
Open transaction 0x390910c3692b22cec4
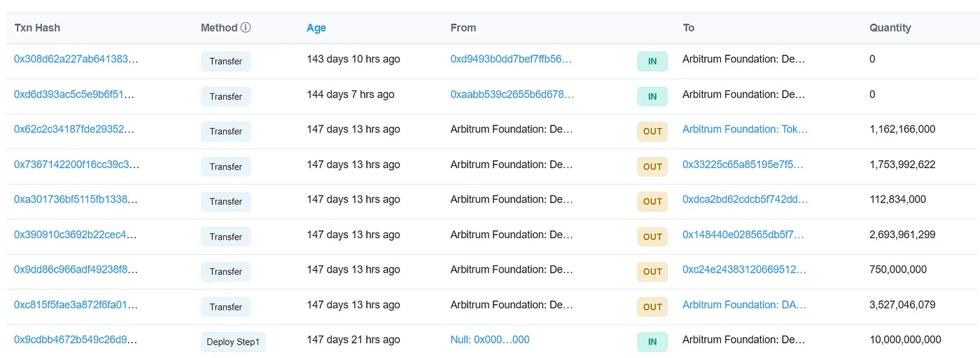75,235
